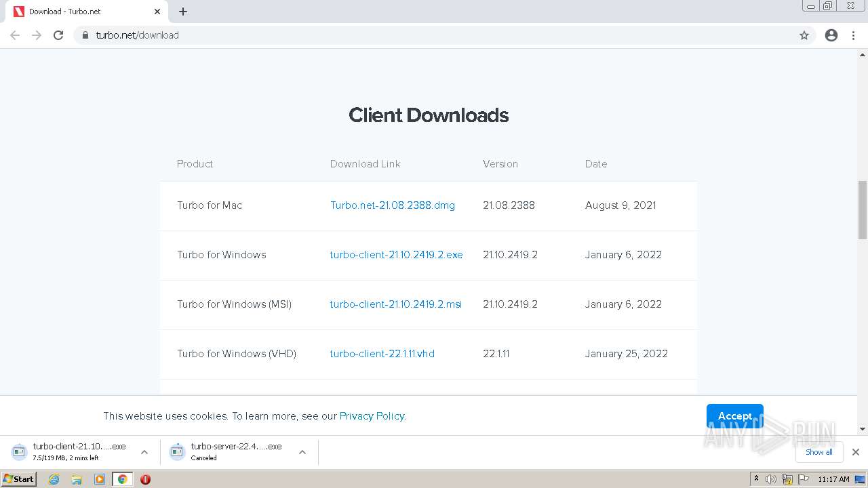Click the Turbo for Windows product cell
Screen dimensions: 868x488
(222, 255)
